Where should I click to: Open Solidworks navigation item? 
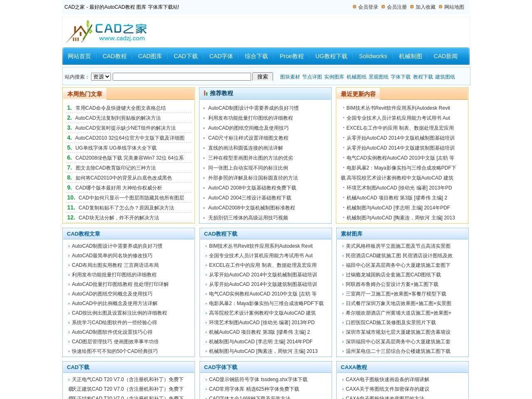373,56
